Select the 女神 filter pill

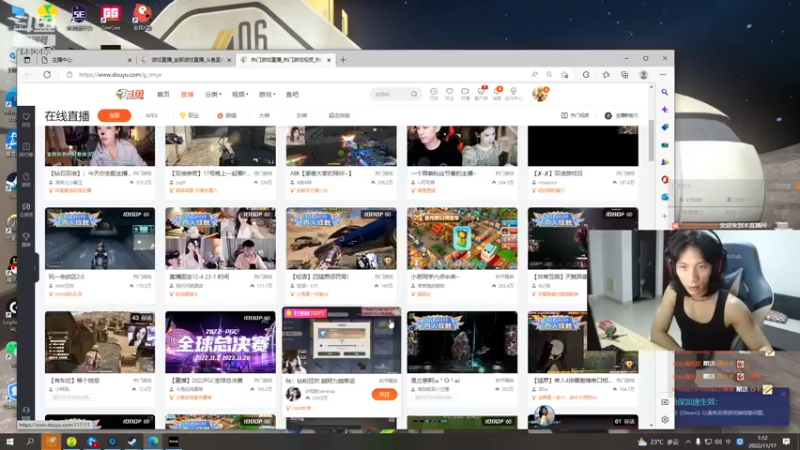(x=302, y=115)
